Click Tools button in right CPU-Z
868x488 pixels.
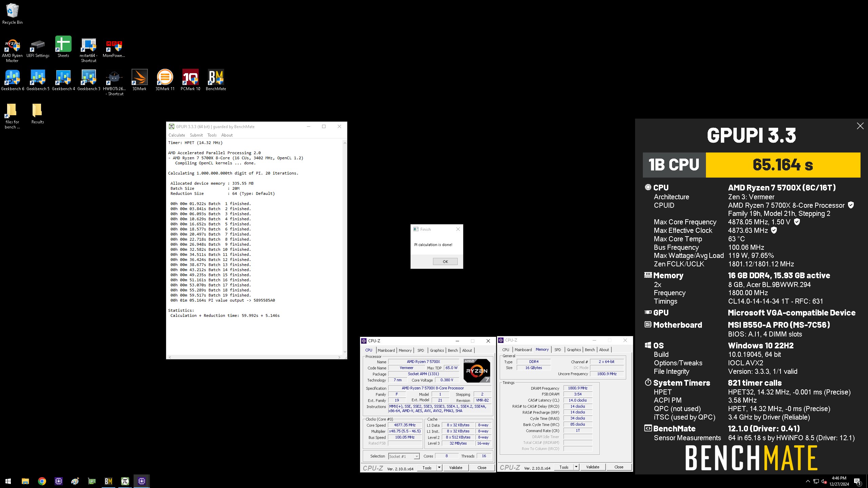click(564, 467)
